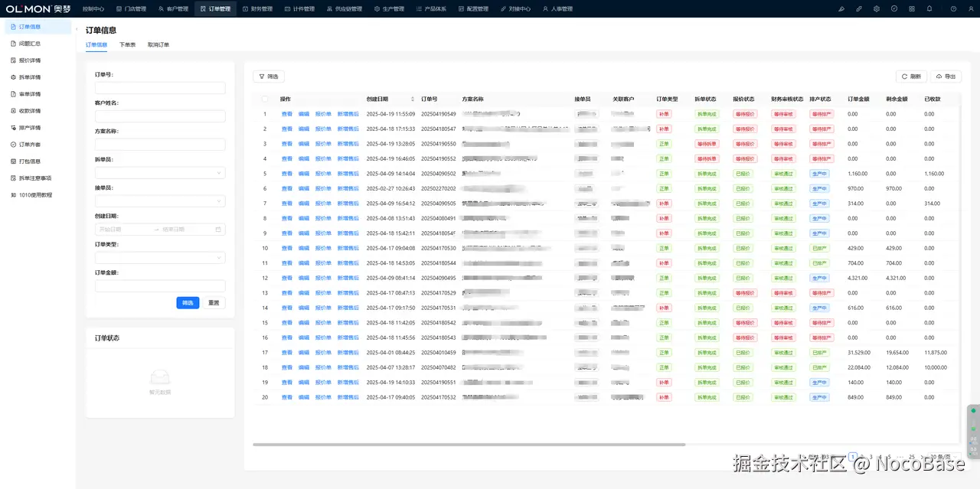The width and height of the screenshot is (980, 489).
Task: Sort by 创建日期 using the sort arrows
Action: pyautogui.click(x=413, y=99)
